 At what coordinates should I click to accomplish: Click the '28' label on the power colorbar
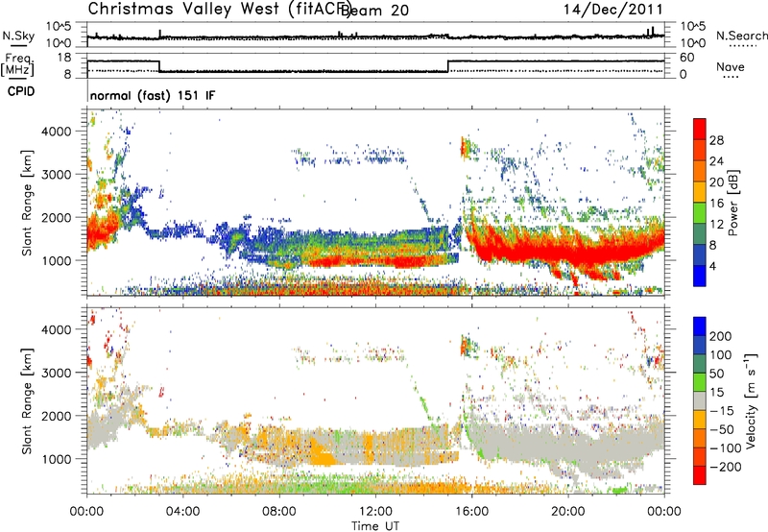tap(716, 140)
